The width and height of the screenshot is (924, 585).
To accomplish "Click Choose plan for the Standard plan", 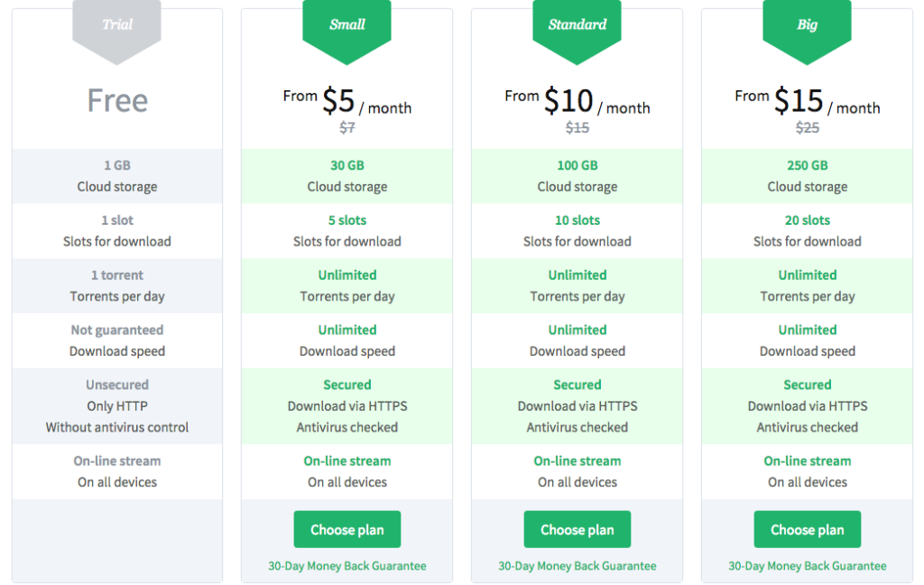I will [x=577, y=530].
